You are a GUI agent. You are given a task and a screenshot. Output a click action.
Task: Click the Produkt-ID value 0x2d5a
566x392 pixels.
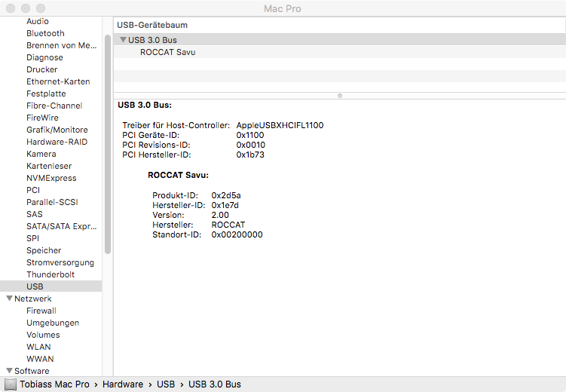226,195
